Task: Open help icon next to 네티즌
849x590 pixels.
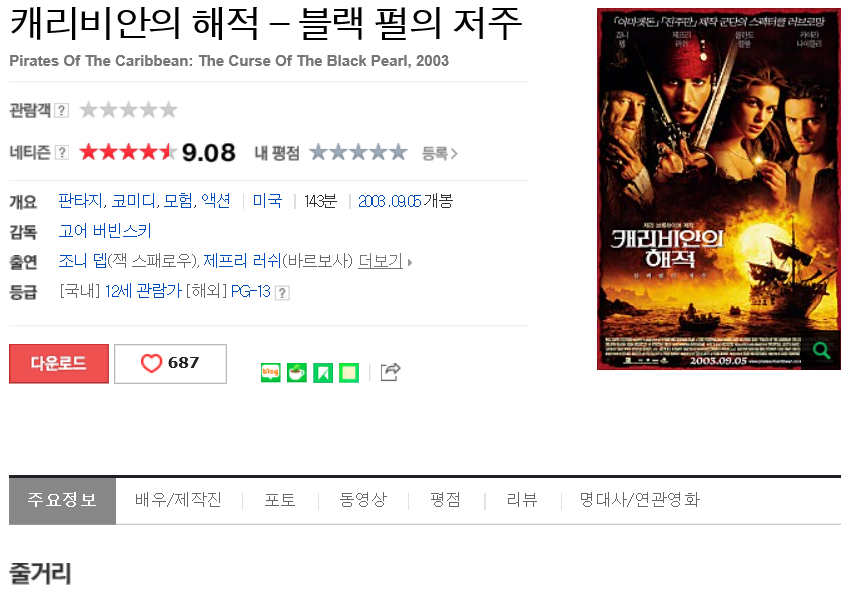Action: coord(62,153)
